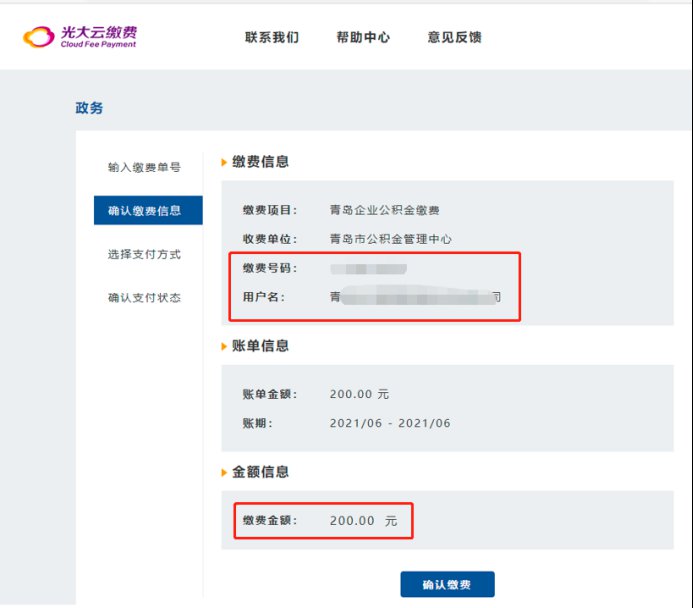Go to the 确认支付状态 step

click(x=144, y=298)
